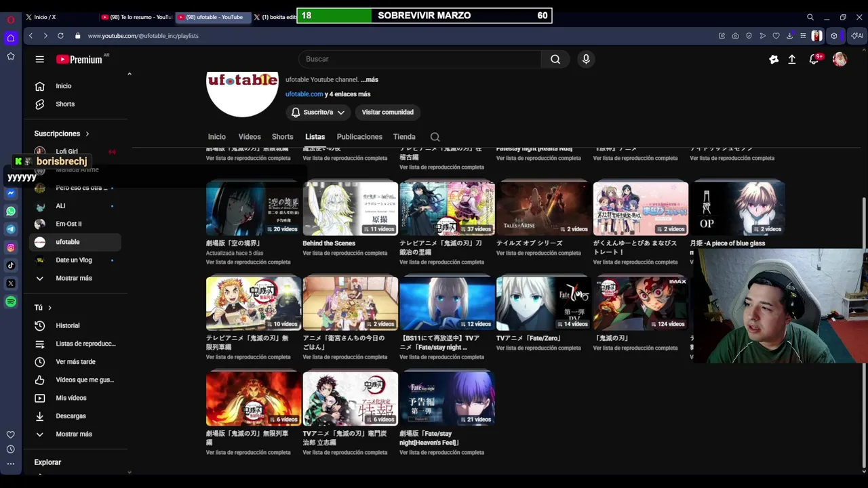Viewport: 868px width, 488px height.
Task: Open the Suscrito/a subscription dropdown
Action: (x=318, y=113)
